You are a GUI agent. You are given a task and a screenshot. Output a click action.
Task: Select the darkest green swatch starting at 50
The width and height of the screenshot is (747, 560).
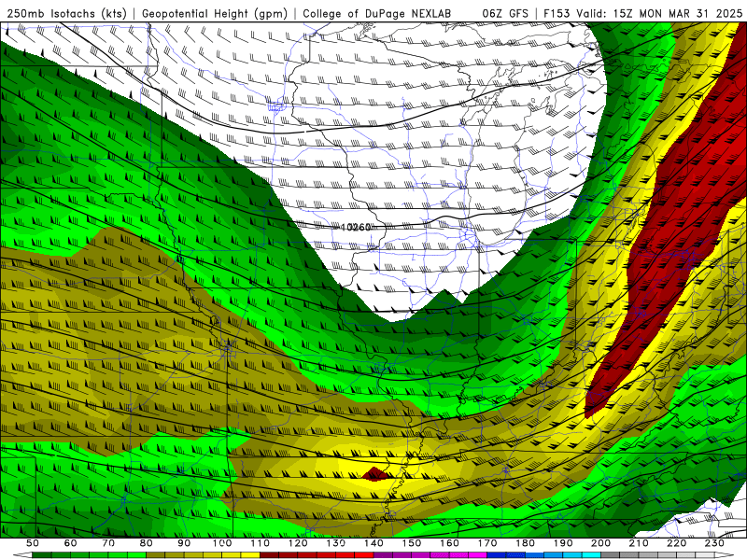(42, 555)
